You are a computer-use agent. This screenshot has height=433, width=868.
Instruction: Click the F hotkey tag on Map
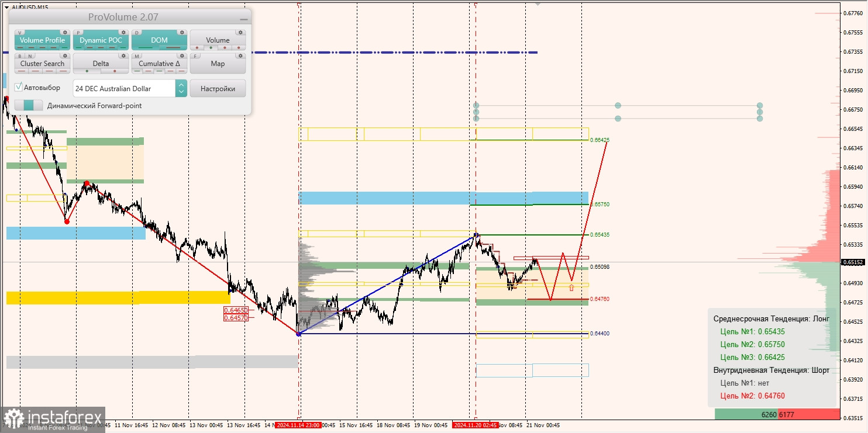point(195,56)
